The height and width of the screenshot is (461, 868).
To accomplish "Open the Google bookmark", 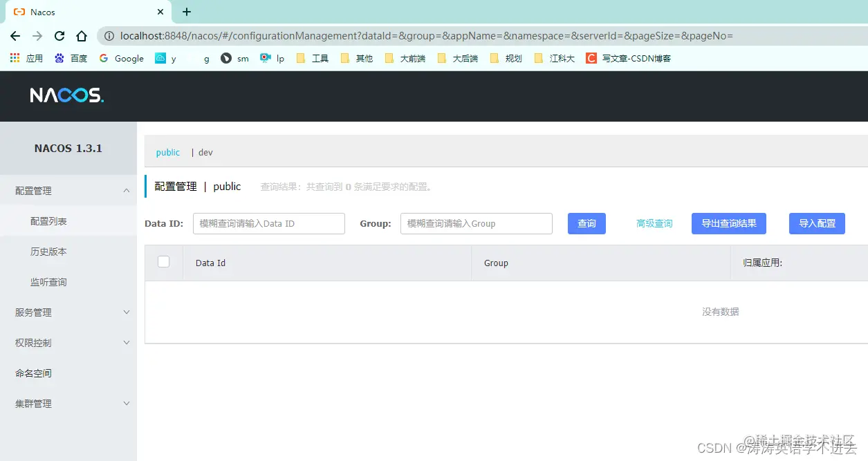I will click(x=121, y=58).
